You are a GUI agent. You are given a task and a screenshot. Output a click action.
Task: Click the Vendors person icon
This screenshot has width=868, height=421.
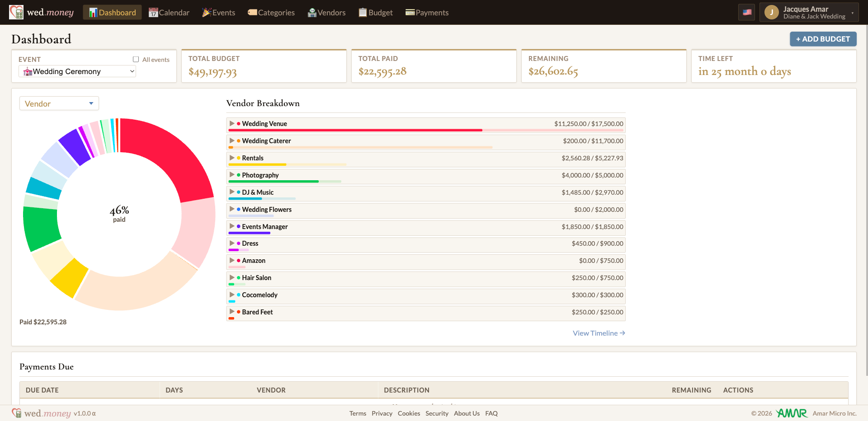pos(312,13)
